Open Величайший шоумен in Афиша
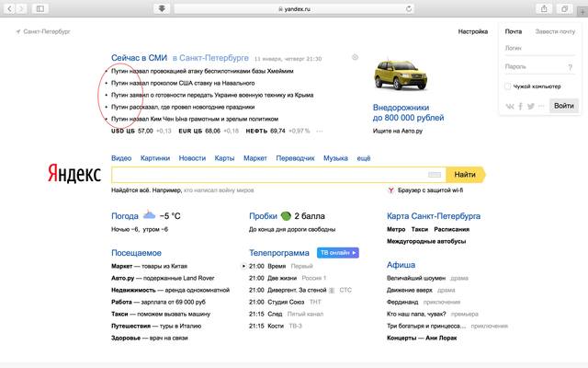Image resolution: width=588 pixels, height=368 pixels. (x=416, y=278)
